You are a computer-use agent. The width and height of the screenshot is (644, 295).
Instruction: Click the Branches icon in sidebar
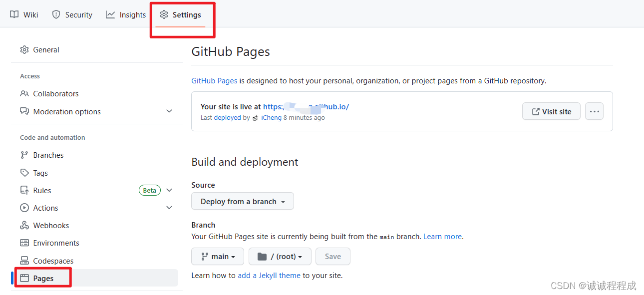coord(24,155)
